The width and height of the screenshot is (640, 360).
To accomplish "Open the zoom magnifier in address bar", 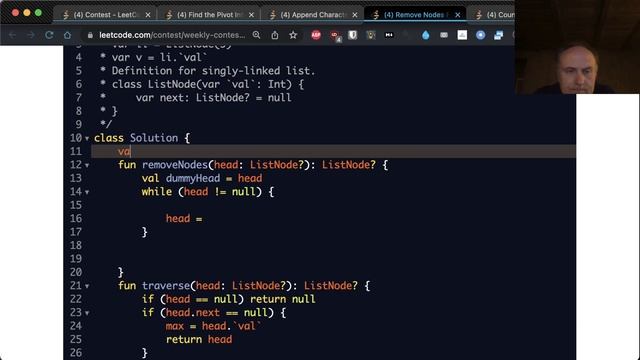I will (256, 35).
